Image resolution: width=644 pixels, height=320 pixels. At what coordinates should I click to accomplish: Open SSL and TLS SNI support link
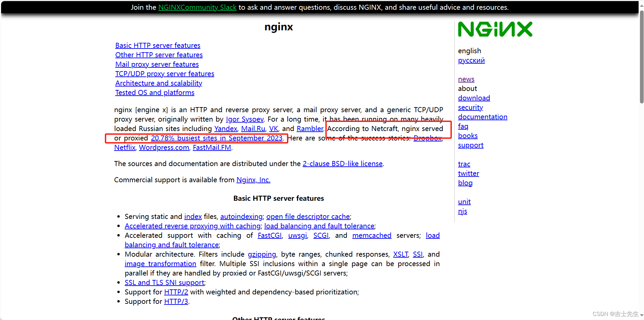pos(165,283)
